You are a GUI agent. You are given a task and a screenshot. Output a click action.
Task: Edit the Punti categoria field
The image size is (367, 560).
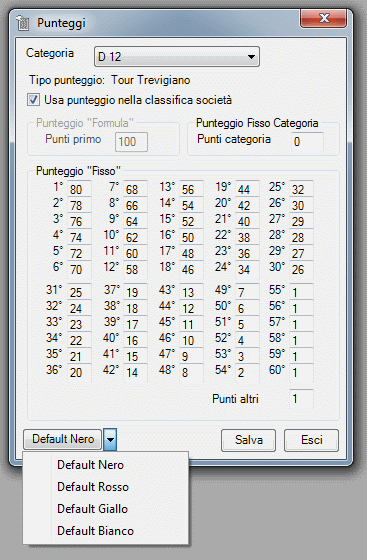[307, 142]
